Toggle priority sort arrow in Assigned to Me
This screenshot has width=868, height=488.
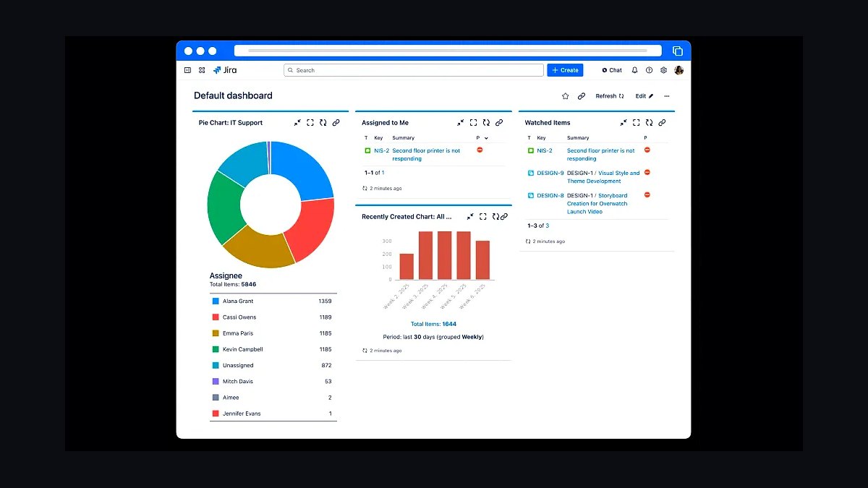pos(486,138)
